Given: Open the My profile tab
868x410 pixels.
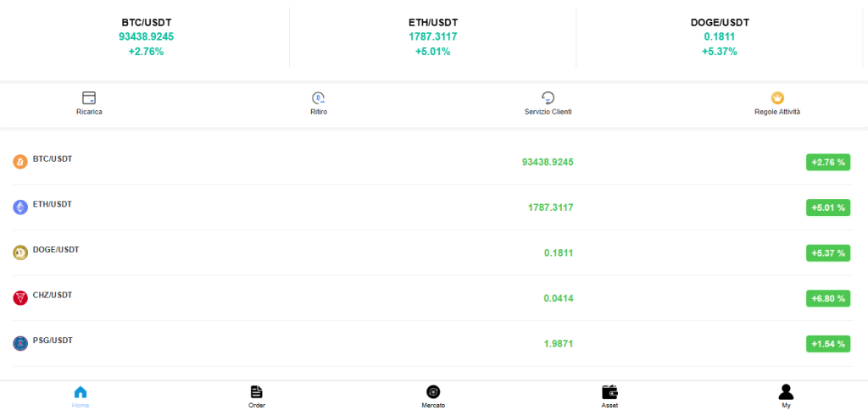Looking at the screenshot, I should coord(786,396).
